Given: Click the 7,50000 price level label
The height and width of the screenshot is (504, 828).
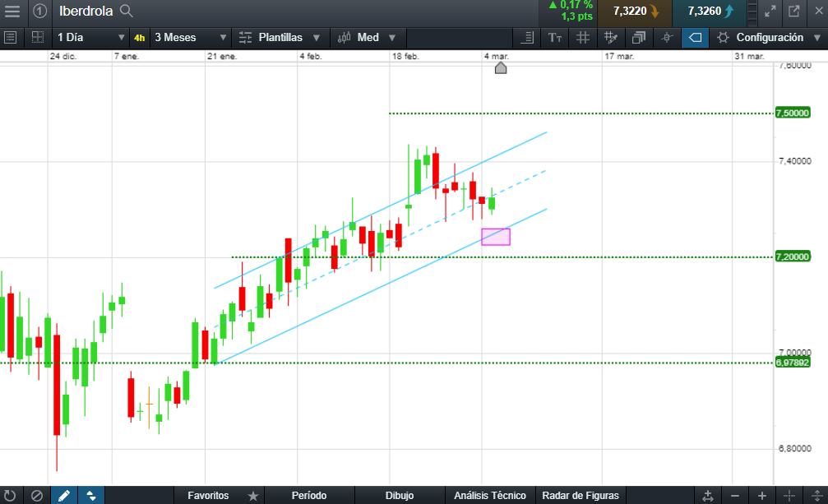Looking at the screenshot, I should (x=792, y=113).
